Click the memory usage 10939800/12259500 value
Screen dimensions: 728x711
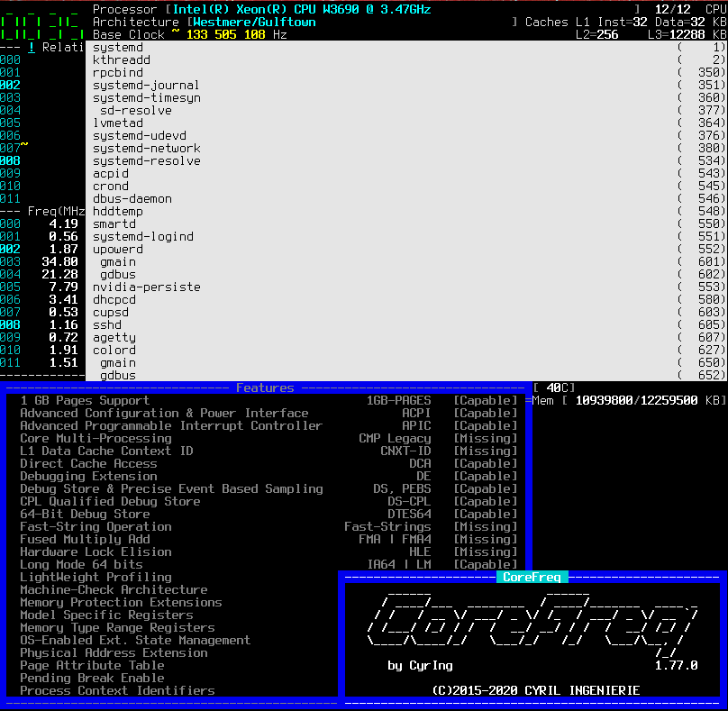[636, 400]
